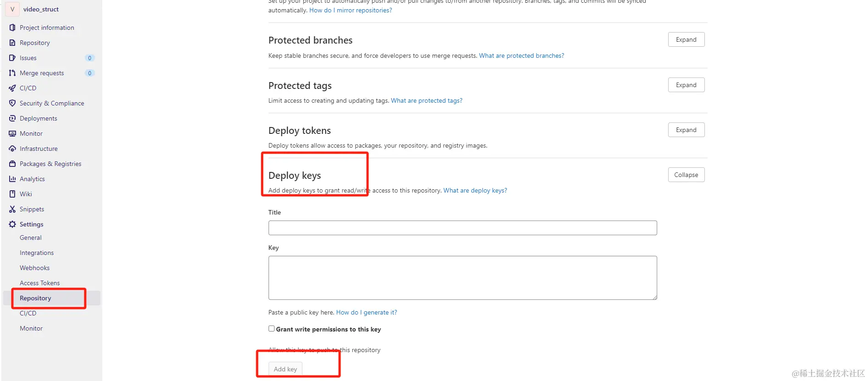Click the Packages & Registries icon
Screen dimensions: 868x381
12,164
